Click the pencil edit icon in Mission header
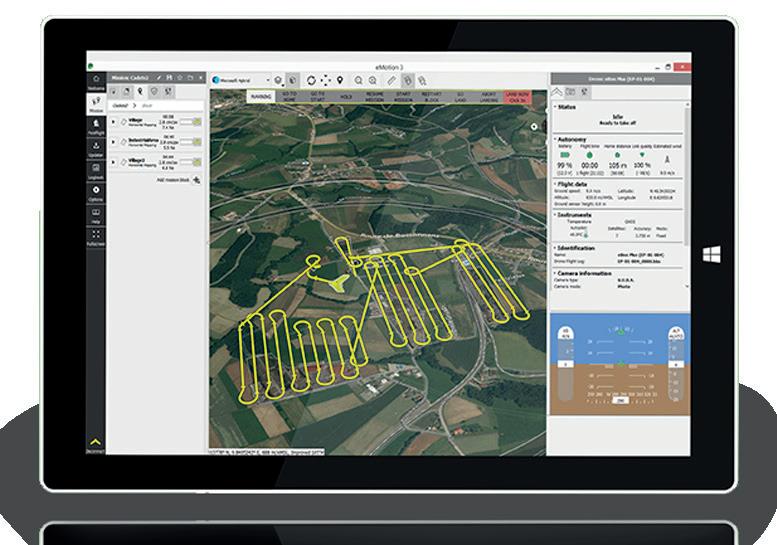 tap(159, 78)
